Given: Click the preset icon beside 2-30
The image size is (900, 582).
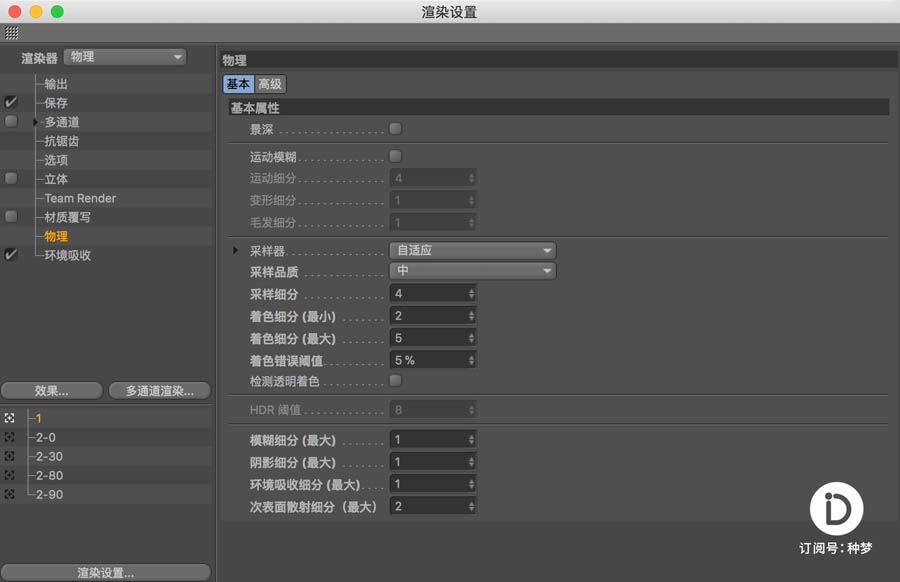Looking at the screenshot, I should (10, 456).
